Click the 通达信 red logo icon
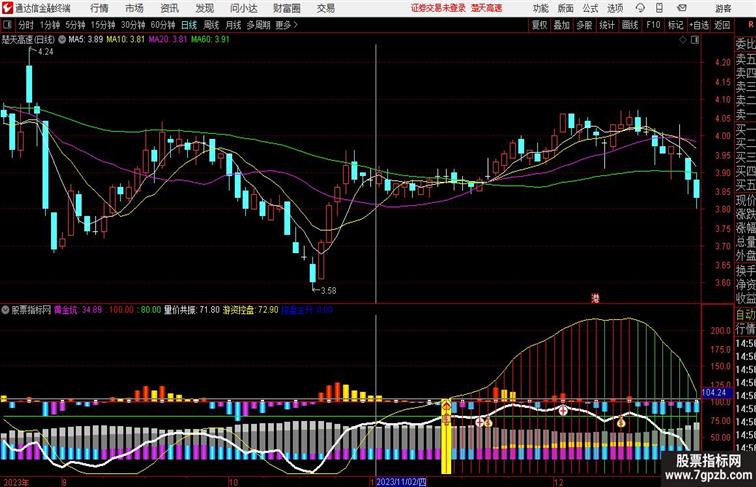This screenshot has height=487, width=756. click(x=7, y=8)
